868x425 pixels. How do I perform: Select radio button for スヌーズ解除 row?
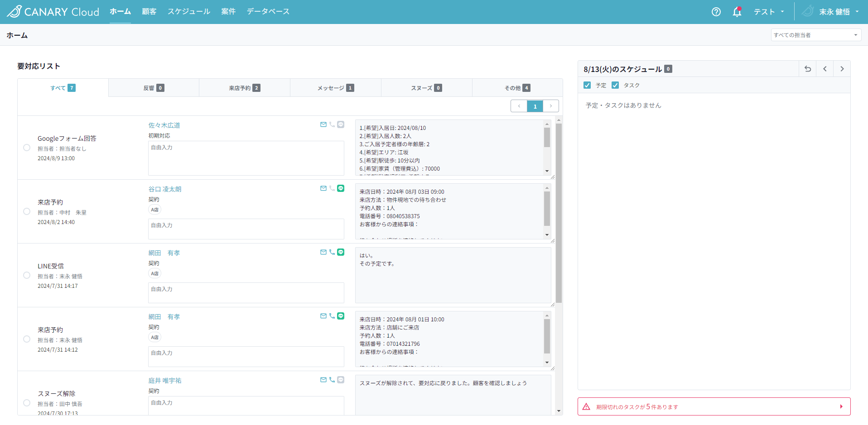coord(27,403)
